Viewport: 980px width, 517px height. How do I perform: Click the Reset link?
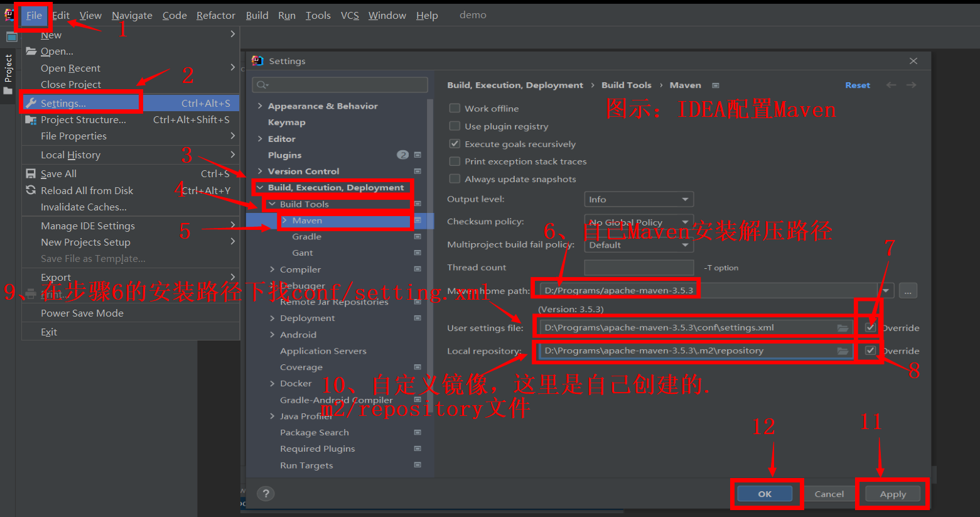pos(858,85)
